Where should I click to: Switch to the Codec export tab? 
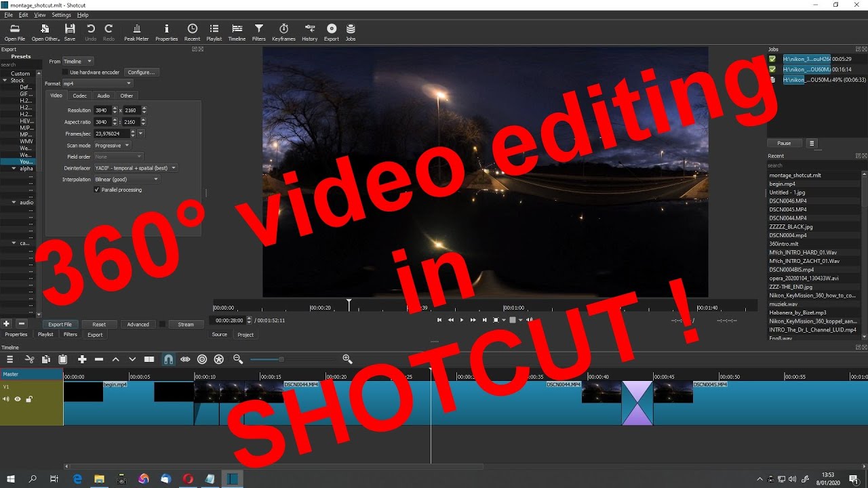pyautogui.click(x=79, y=96)
